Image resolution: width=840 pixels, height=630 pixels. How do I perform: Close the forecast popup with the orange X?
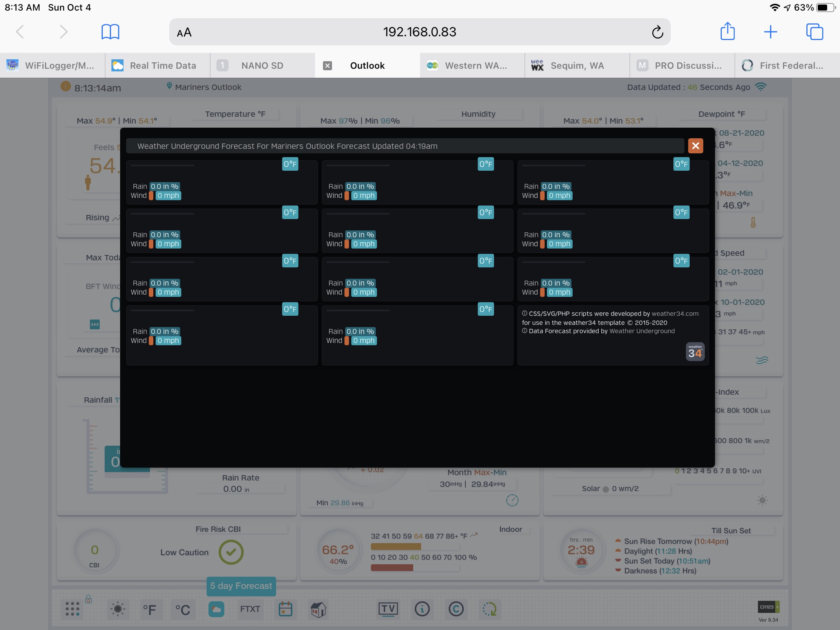click(695, 146)
